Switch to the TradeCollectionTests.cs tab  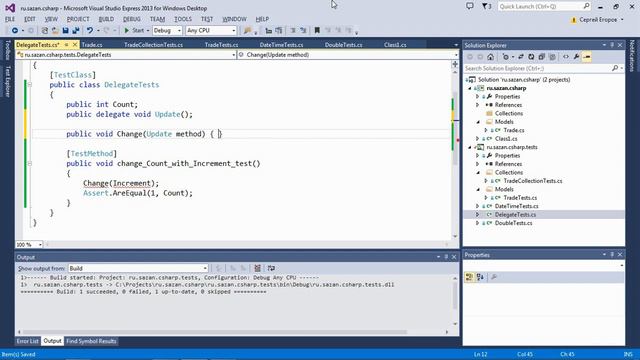point(153,45)
